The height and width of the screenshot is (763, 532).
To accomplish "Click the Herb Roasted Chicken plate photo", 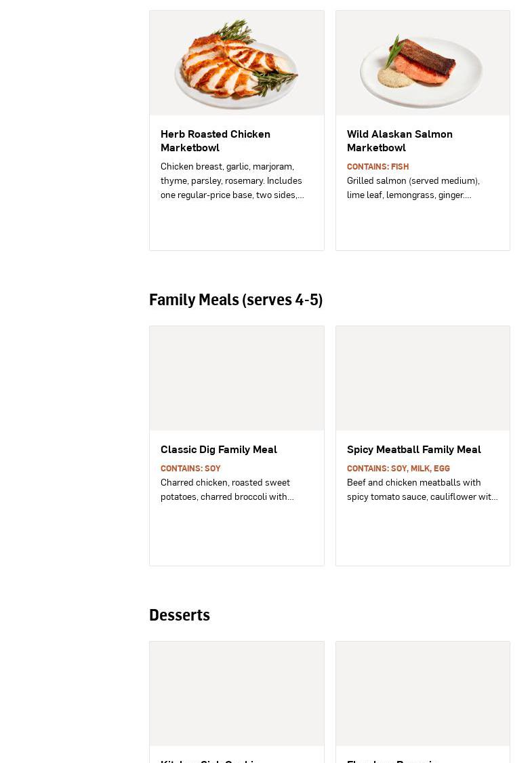I will click(237, 63).
